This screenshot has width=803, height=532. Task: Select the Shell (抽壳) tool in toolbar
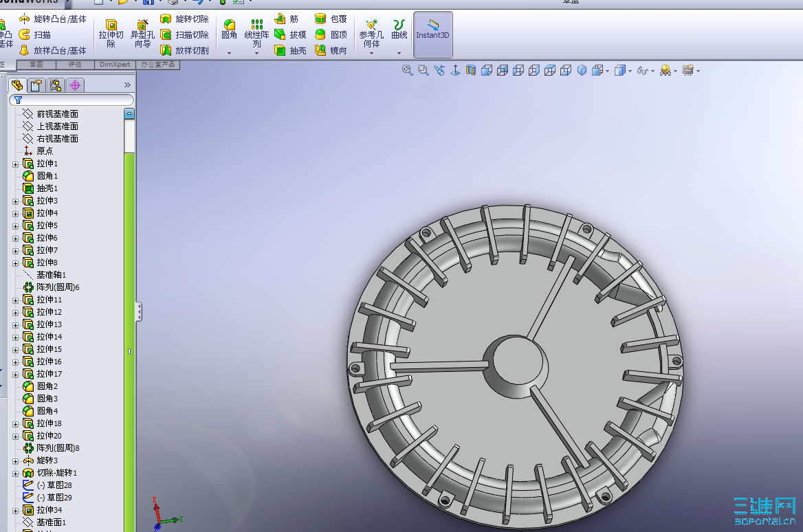coord(290,51)
